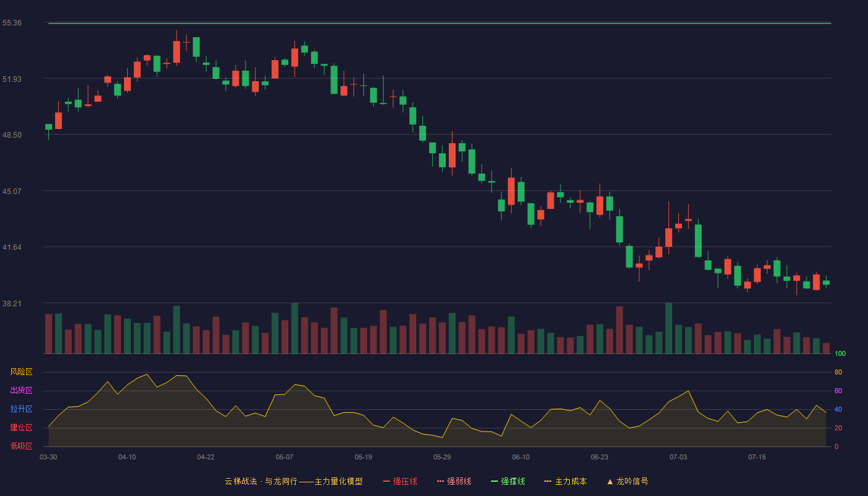Image resolution: width=868 pixels, height=496 pixels.
Task: Click the 48.50 price axis label
Action: click(12, 135)
